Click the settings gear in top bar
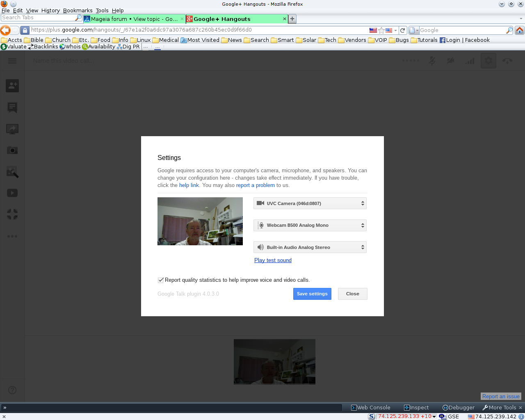 (488, 61)
